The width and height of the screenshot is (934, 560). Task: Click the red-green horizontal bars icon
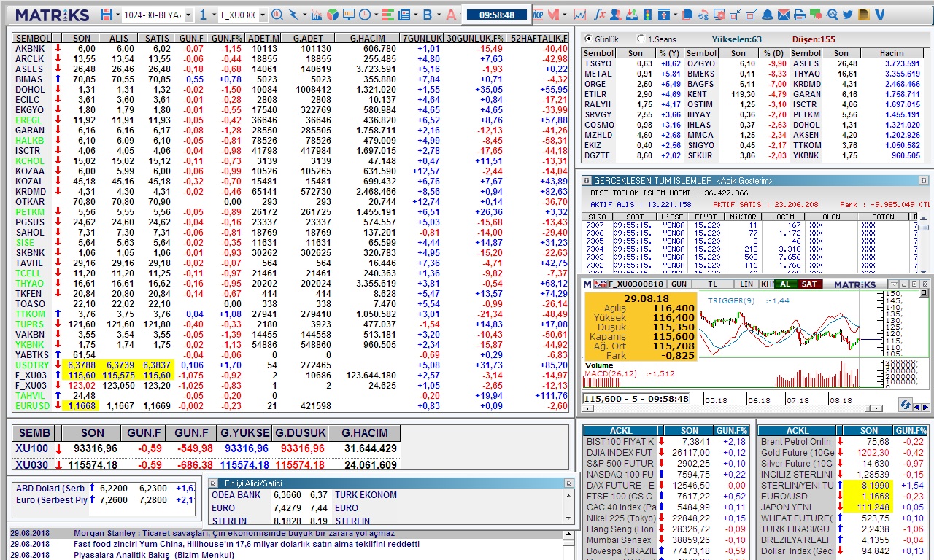point(387,15)
